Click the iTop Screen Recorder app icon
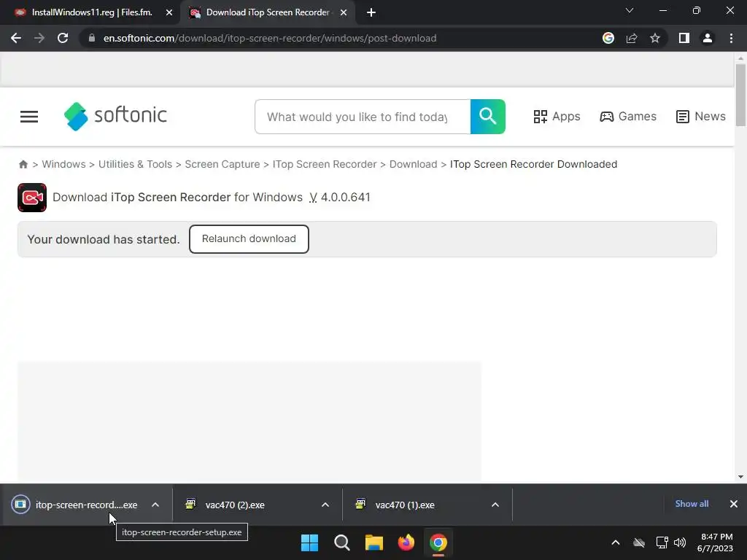Image resolution: width=747 pixels, height=560 pixels. pos(32,198)
